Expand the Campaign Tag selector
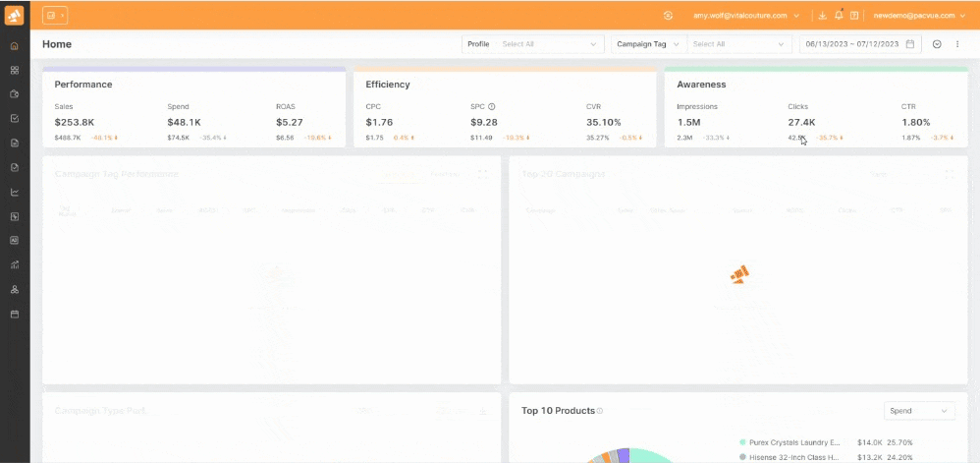 [638, 44]
